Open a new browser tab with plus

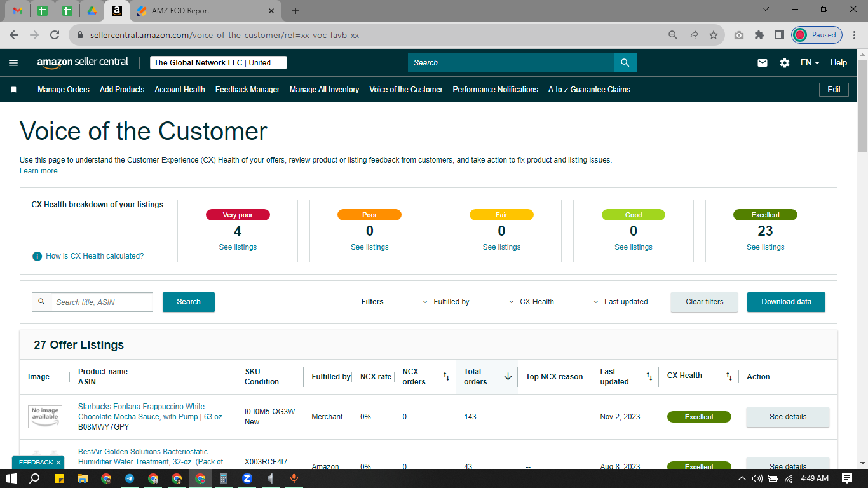coord(295,11)
